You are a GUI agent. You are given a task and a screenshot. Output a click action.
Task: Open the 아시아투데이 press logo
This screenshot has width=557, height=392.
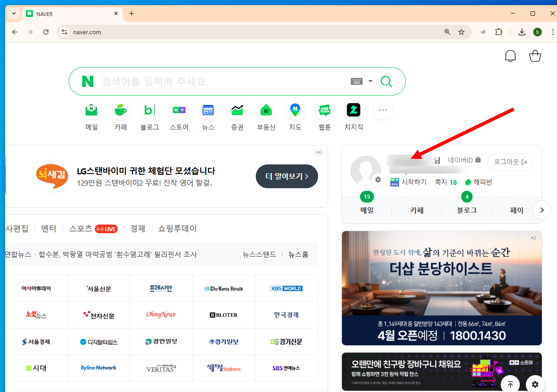point(36,288)
